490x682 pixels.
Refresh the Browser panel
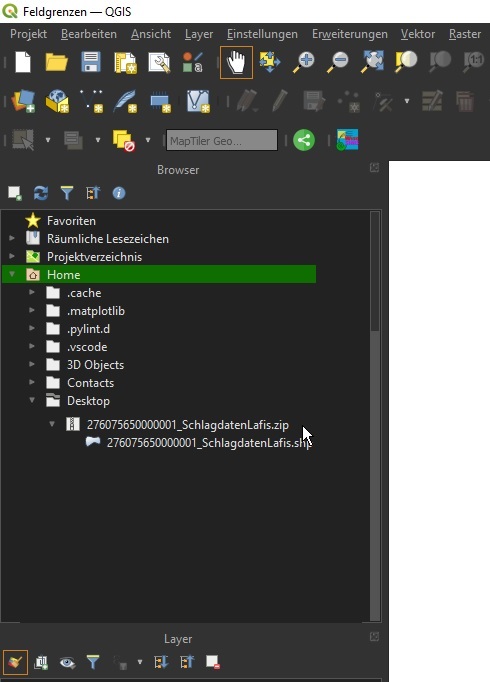pos(41,193)
